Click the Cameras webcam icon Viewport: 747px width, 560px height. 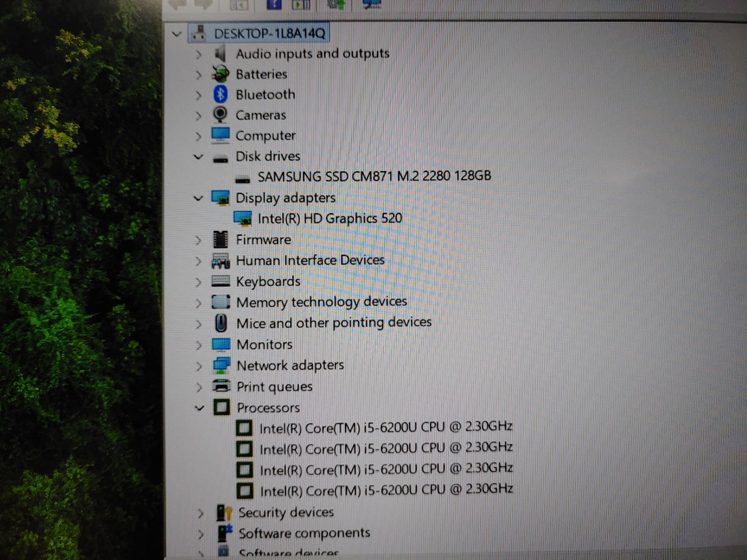[220, 115]
